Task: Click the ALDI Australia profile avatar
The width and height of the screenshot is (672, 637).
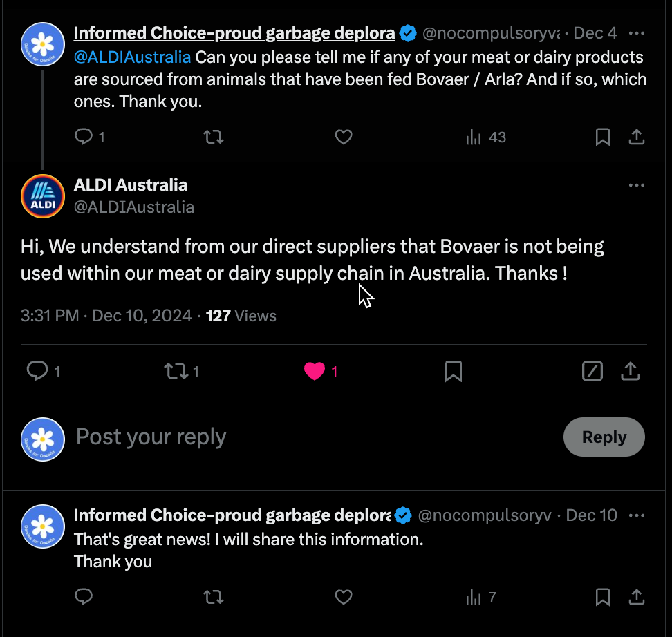Action: (x=43, y=196)
